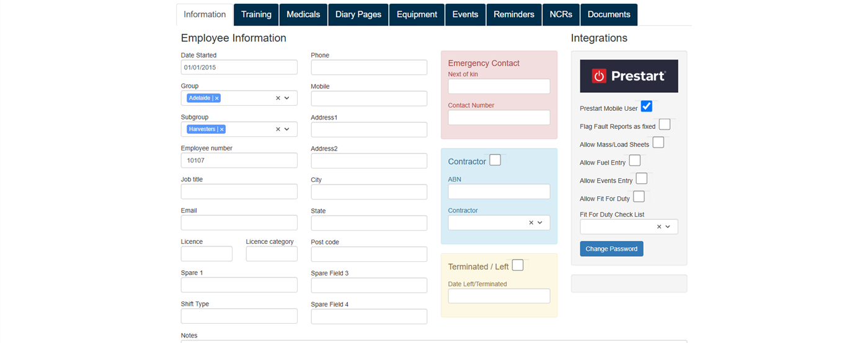Remove Adelaide tag from Group field
This screenshot has height=343, width=868.
point(216,98)
